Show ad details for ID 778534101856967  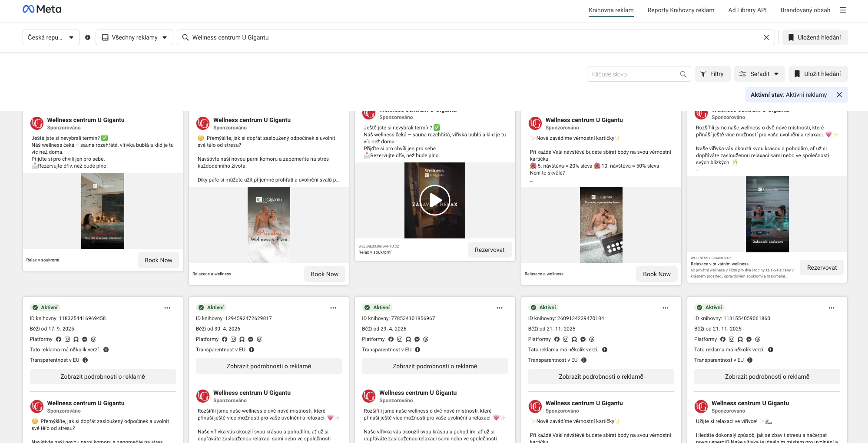435,366
